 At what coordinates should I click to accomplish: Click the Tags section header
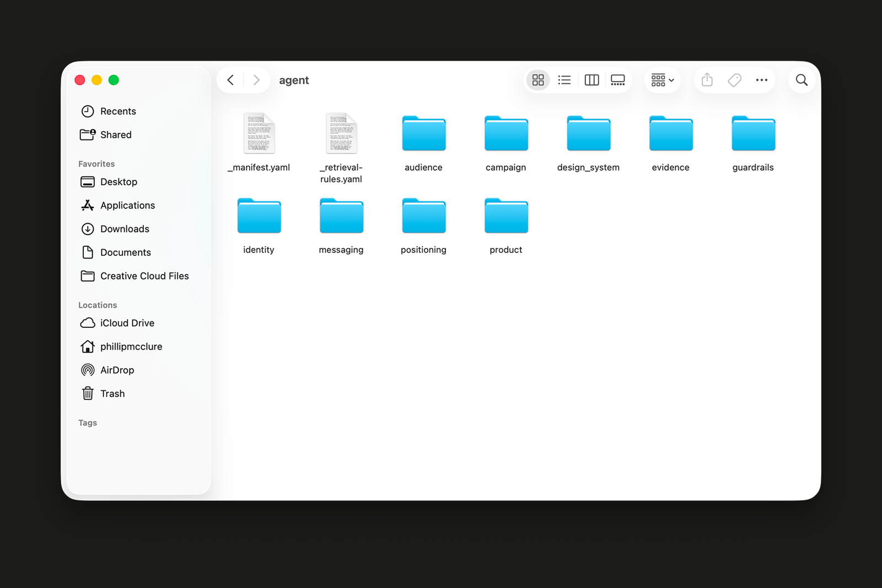(x=88, y=423)
